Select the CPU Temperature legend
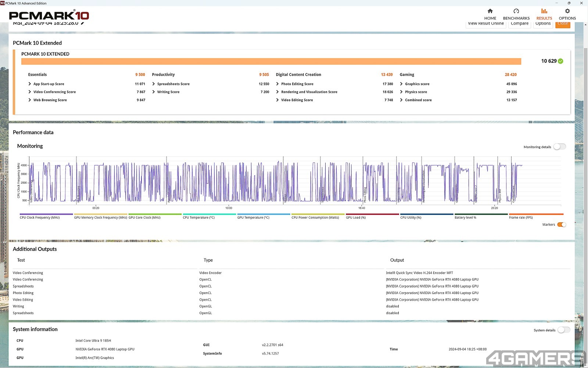This screenshot has width=588, height=368. [x=209, y=216]
